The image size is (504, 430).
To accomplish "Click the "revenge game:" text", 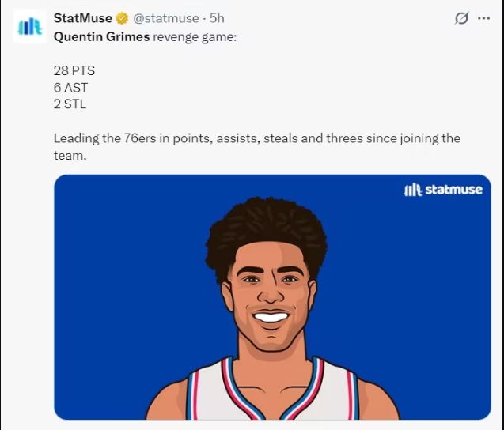I will pyautogui.click(x=194, y=36).
